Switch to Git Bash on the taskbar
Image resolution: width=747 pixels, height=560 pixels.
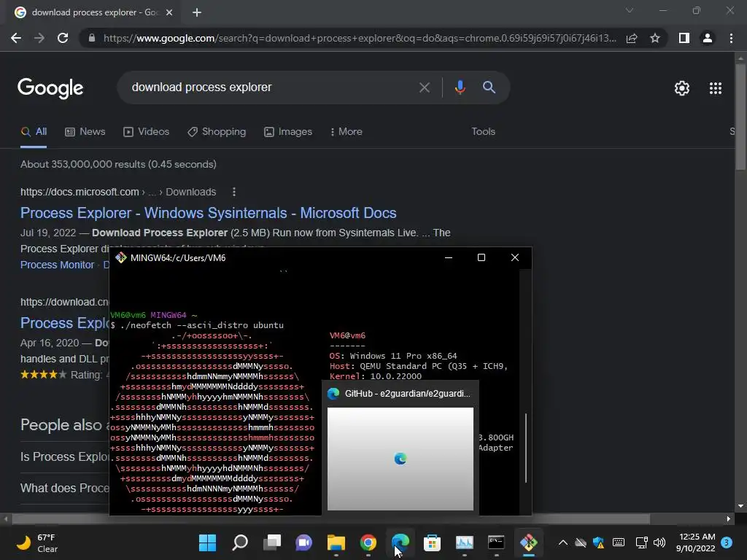528,542
